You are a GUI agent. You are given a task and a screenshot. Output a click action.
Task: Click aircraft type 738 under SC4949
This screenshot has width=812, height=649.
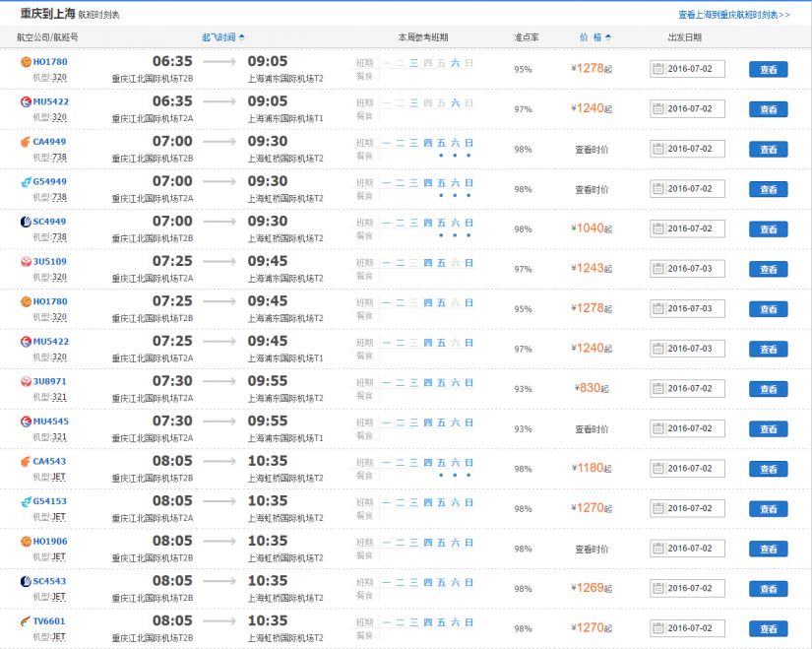click(x=59, y=237)
